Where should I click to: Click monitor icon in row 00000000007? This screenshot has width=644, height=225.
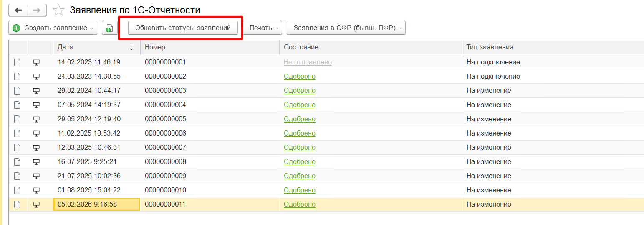click(36, 148)
